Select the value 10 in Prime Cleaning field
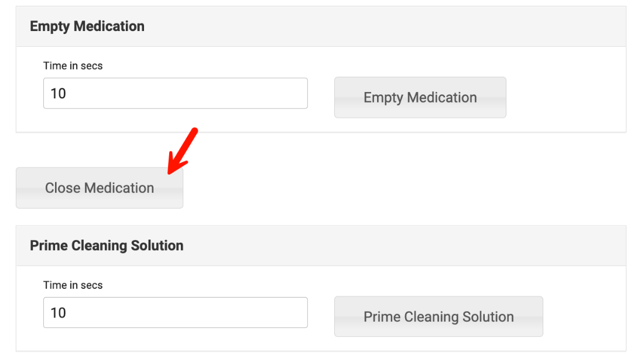This screenshot has height=362, width=644. tap(59, 312)
